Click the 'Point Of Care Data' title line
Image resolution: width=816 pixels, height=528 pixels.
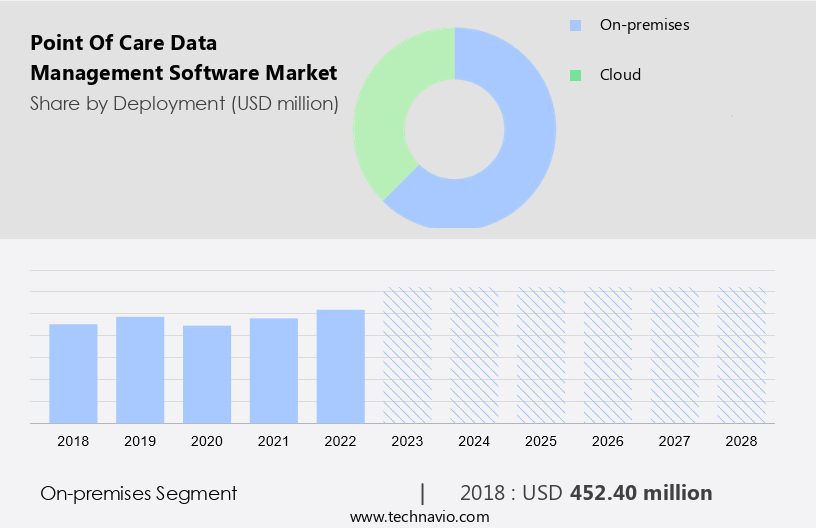coord(124,43)
